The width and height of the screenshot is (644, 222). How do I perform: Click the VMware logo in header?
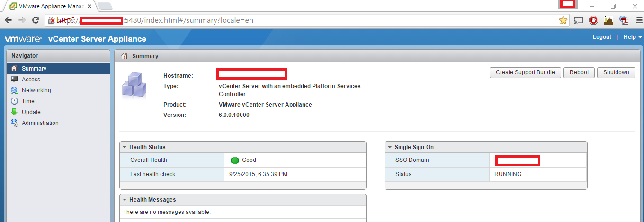tap(23, 39)
